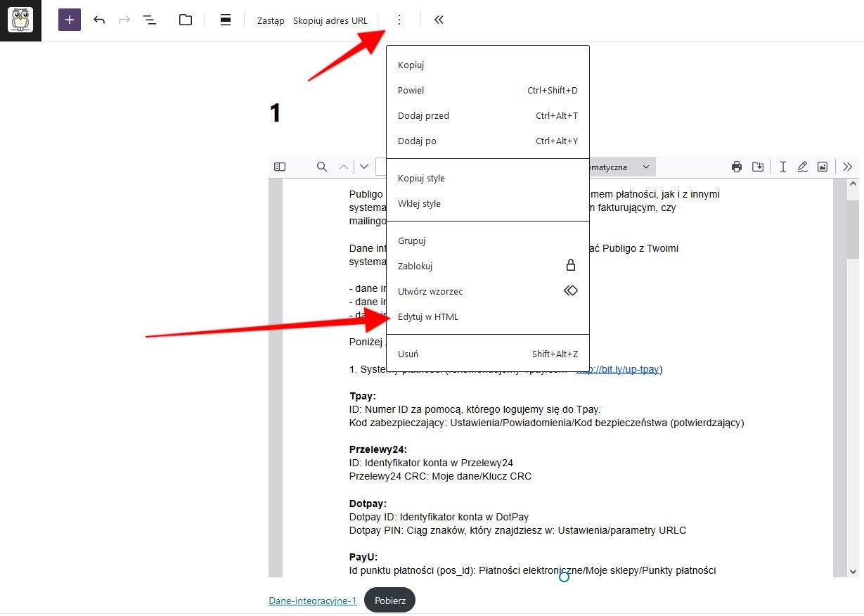The height and width of the screenshot is (616, 864).
Task: Select Dodaj po menu entry
Action: point(488,141)
